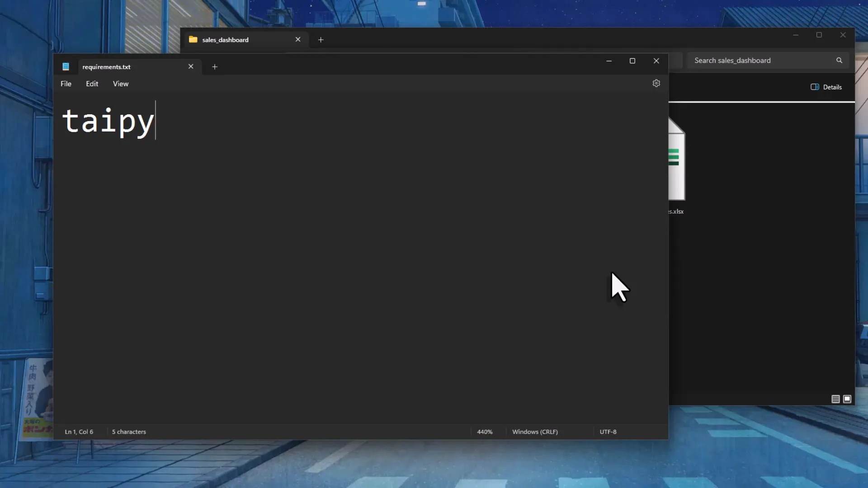Viewport: 868px width, 488px height.
Task: Add a new tab in Notepad
Action: [214, 66]
